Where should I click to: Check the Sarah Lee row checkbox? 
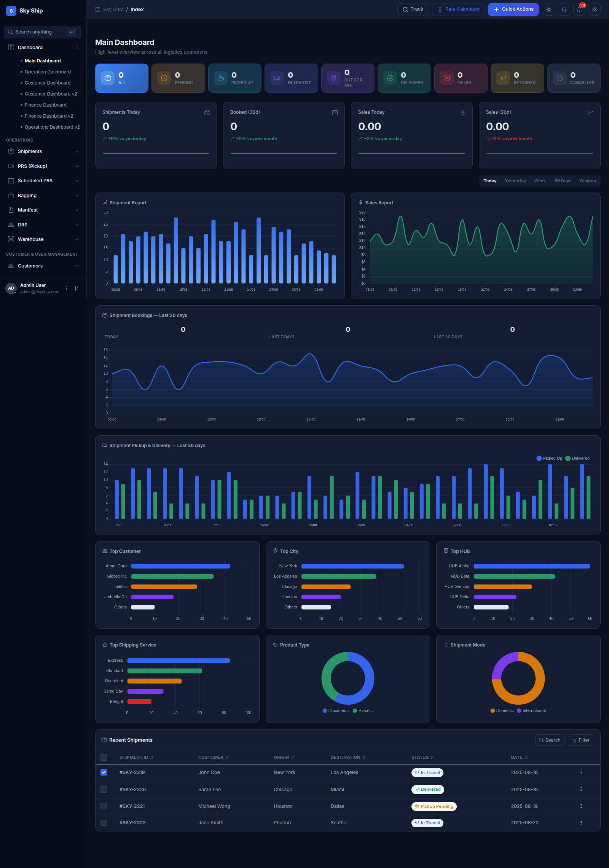coord(104,789)
